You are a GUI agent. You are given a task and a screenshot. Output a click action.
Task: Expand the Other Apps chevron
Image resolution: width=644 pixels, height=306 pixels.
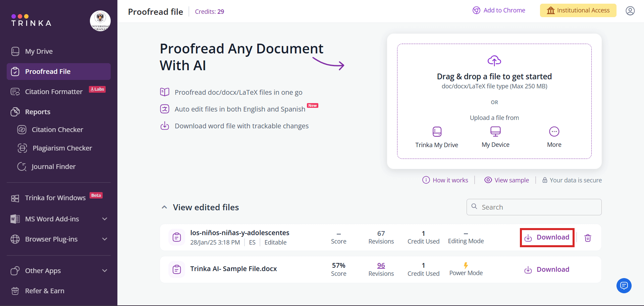105,271
